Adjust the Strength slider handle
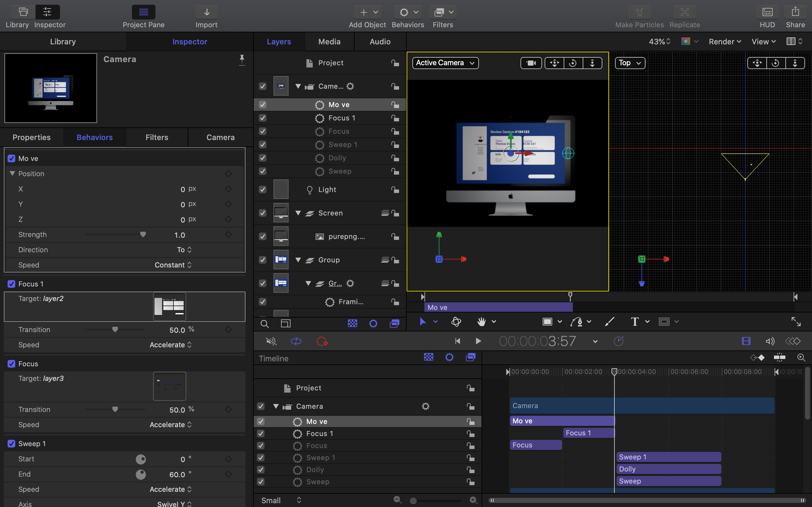This screenshot has height=507, width=812. point(143,234)
